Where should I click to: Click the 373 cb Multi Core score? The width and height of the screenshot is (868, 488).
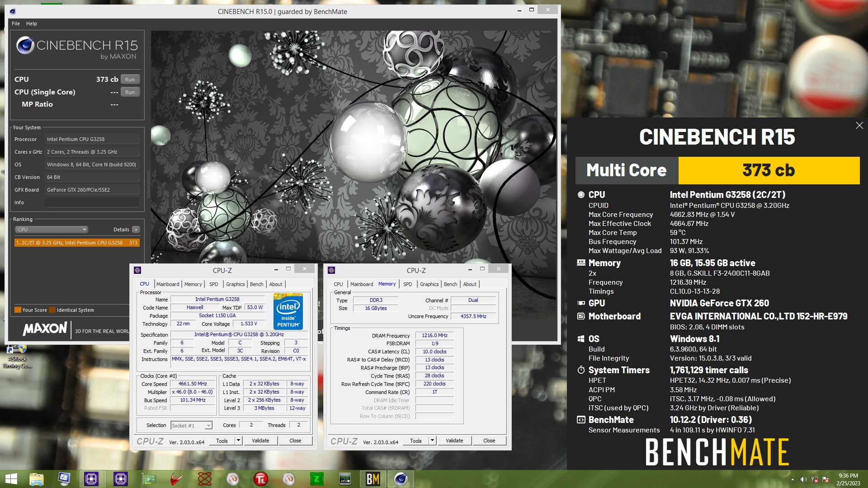769,170
